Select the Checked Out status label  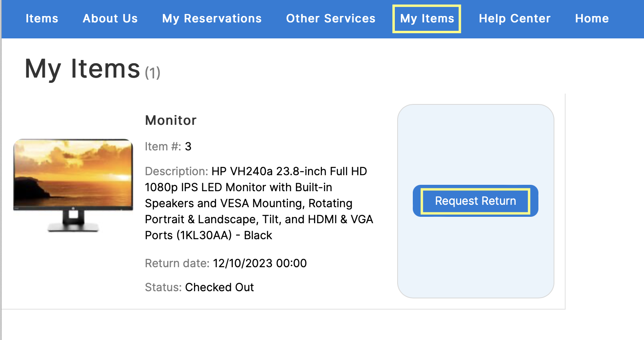coord(219,287)
